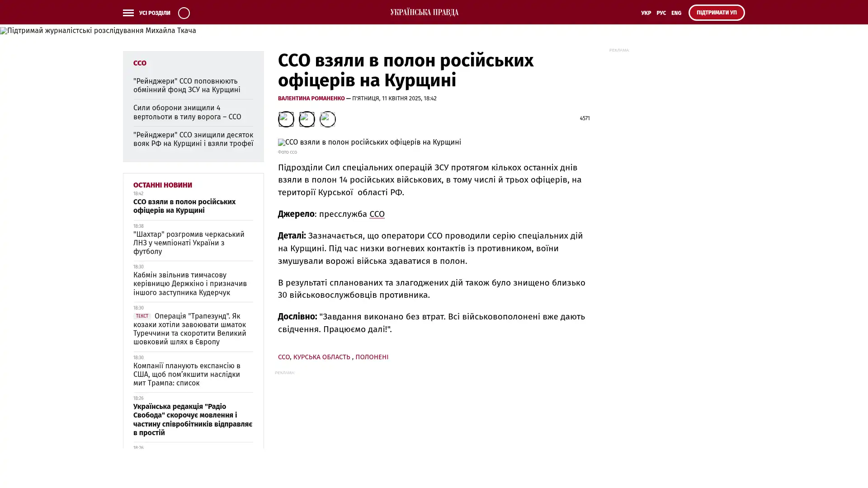Open Шахтар football news item
This screenshot has width=868, height=488.
(189, 243)
